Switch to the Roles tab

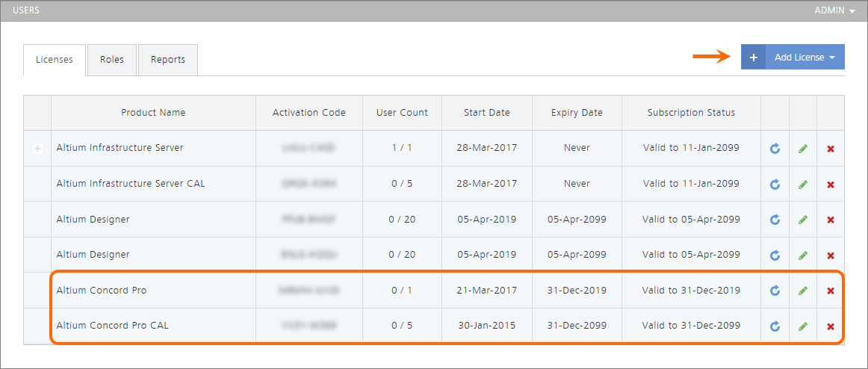112,60
